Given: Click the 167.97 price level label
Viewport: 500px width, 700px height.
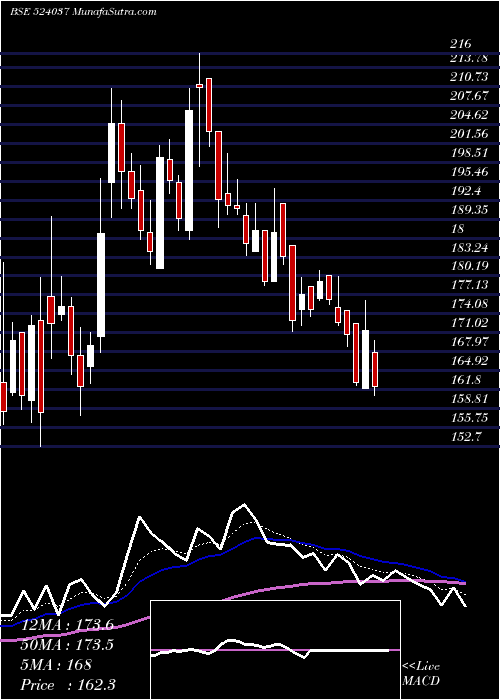Looking at the screenshot, I should [x=469, y=342].
